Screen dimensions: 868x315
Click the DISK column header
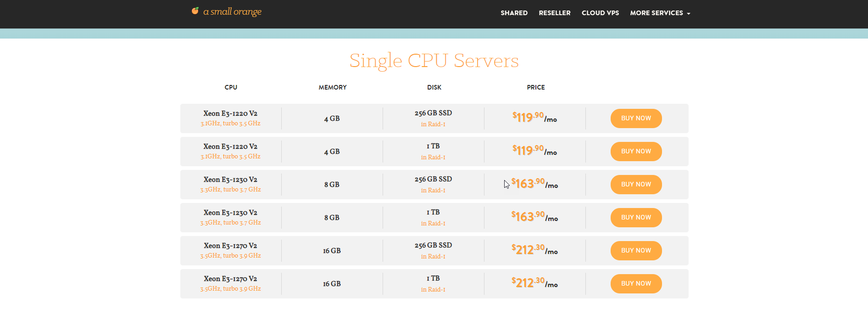click(x=434, y=87)
